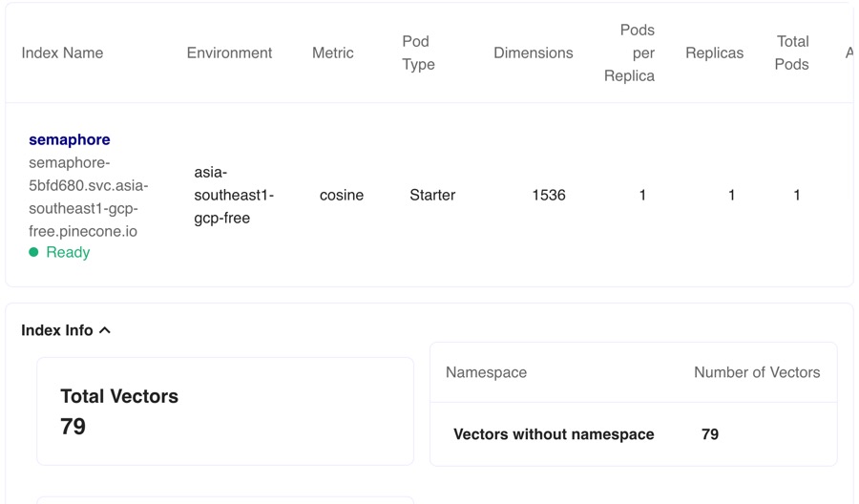Collapse the Index Info chevron
859x504 pixels.
(x=105, y=330)
